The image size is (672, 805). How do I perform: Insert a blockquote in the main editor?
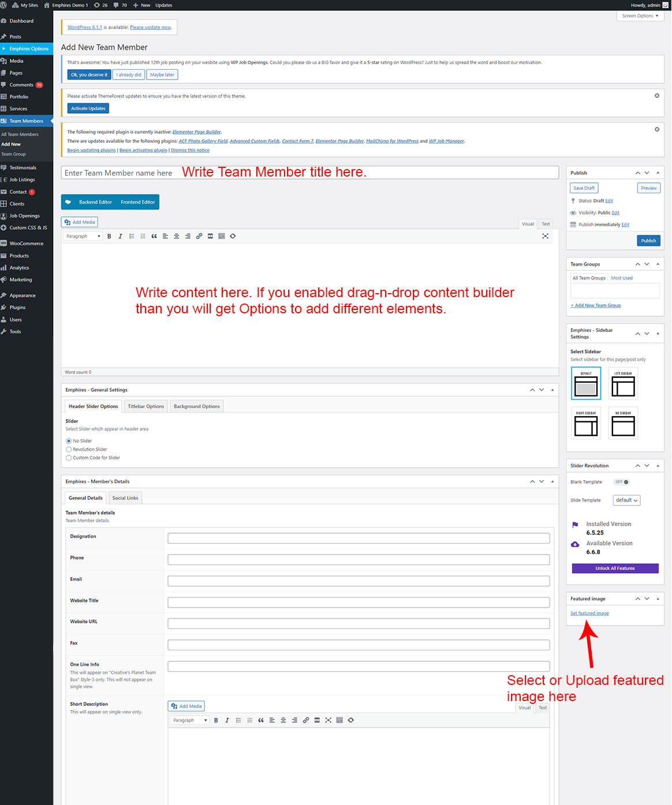[x=154, y=236]
